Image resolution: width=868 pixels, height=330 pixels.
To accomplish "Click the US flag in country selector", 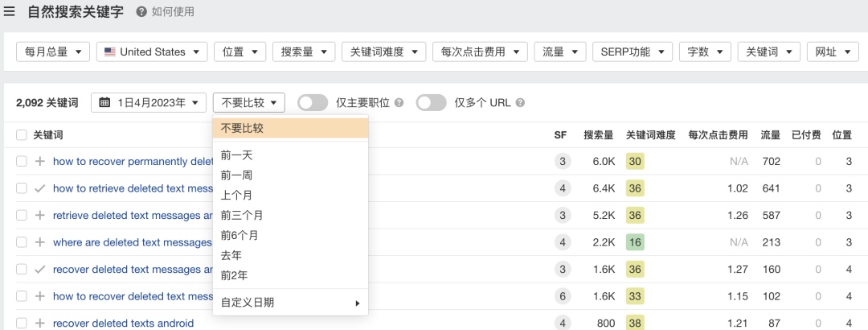I will [x=109, y=52].
